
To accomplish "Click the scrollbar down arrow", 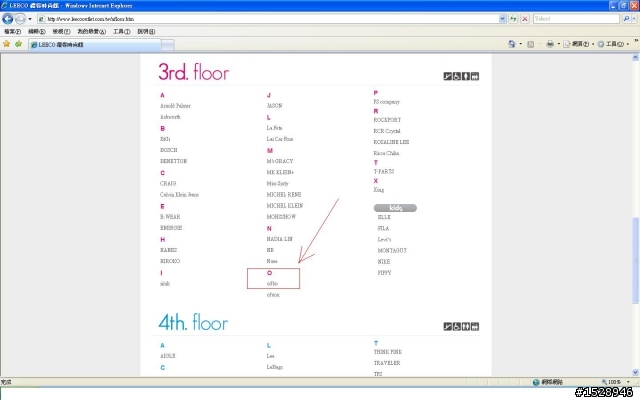I will 636,372.
